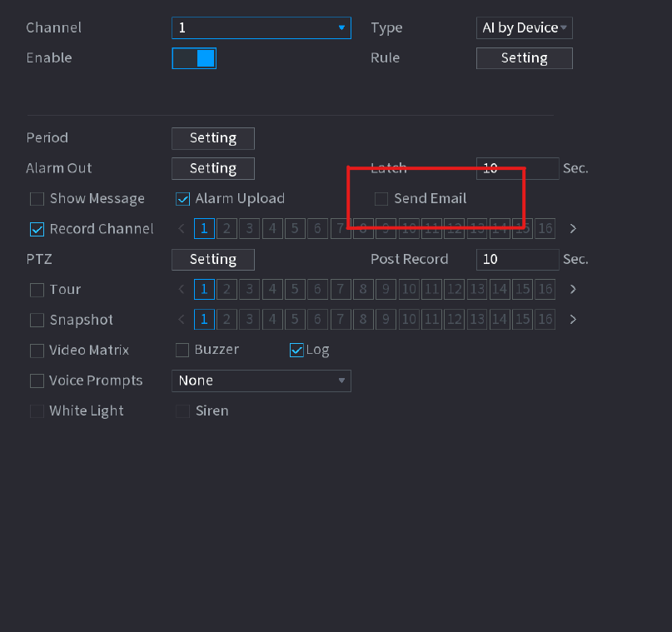Click the Post Record seconds field

[x=518, y=260]
